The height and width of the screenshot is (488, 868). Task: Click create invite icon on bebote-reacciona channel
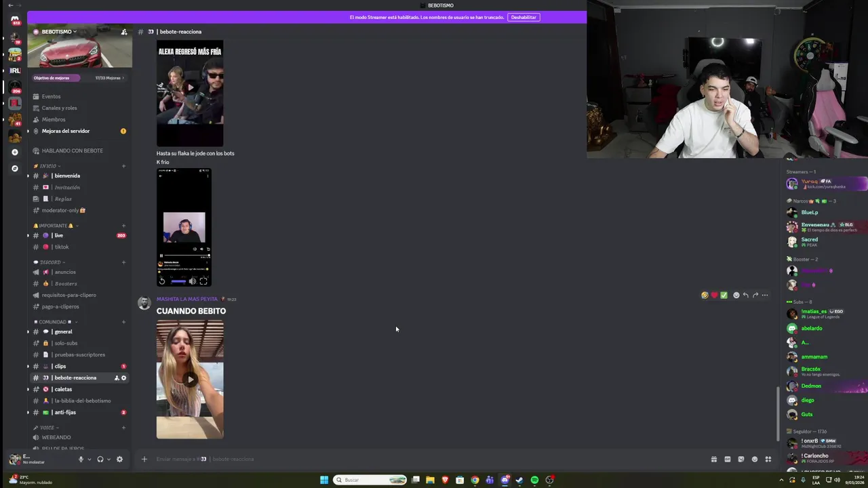[x=117, y=378]
